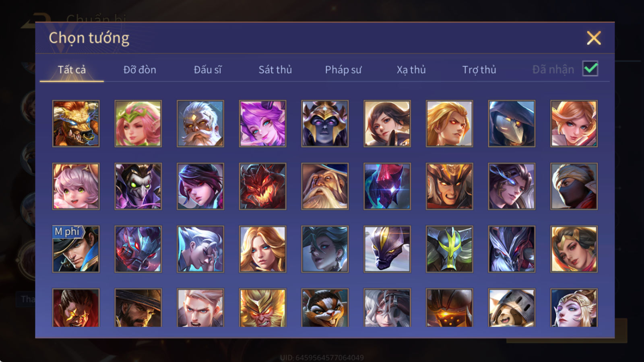
Task: Choose the pink-haired girl with green eyes
Action: coord(76,186)
